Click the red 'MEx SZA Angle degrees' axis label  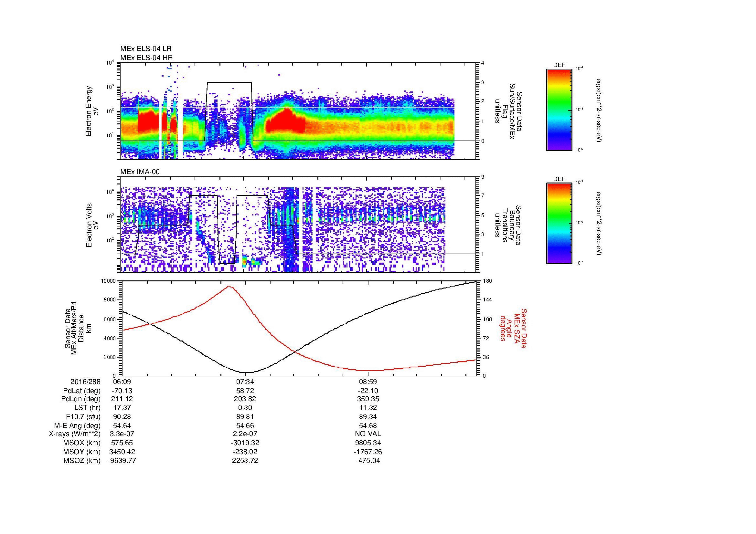[x=513, y=328]
